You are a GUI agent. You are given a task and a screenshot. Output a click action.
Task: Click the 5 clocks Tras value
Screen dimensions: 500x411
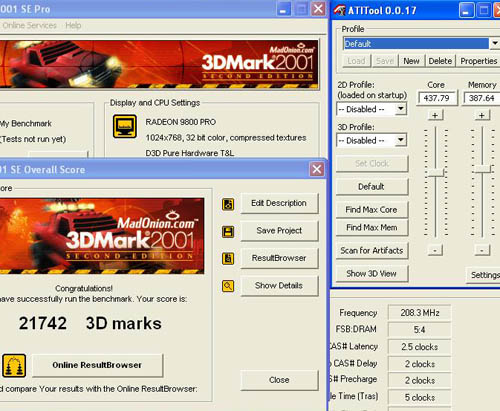[x=420, y=397]
